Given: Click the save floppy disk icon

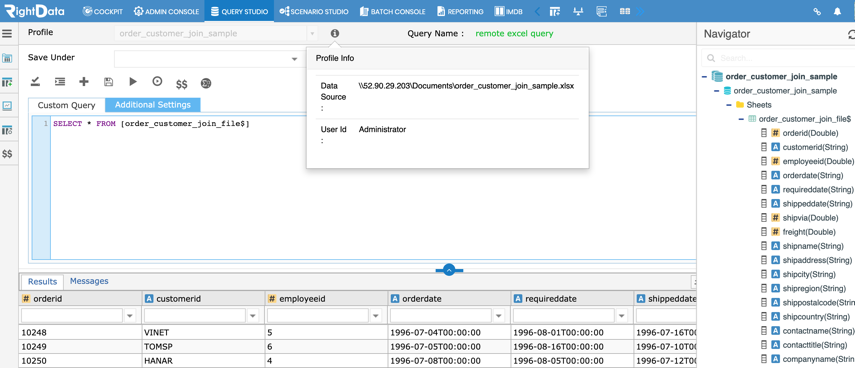Looking at the screenshot, I should pos(109,82).
